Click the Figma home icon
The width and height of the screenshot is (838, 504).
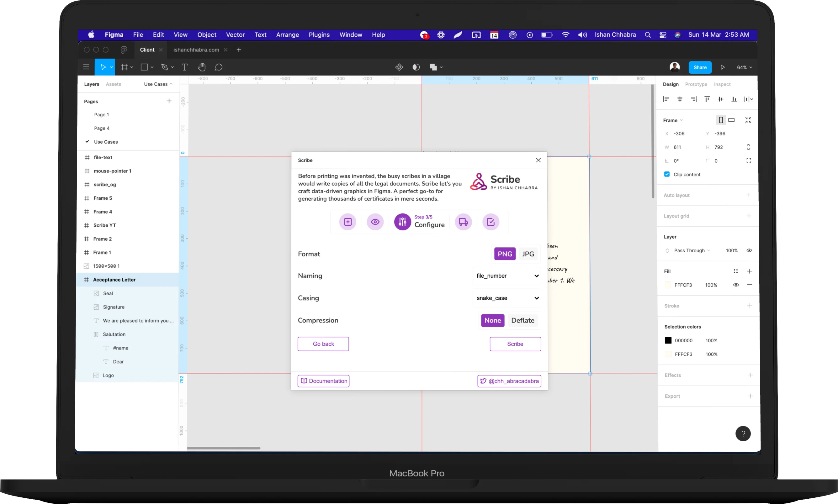[x=124, y=50]
